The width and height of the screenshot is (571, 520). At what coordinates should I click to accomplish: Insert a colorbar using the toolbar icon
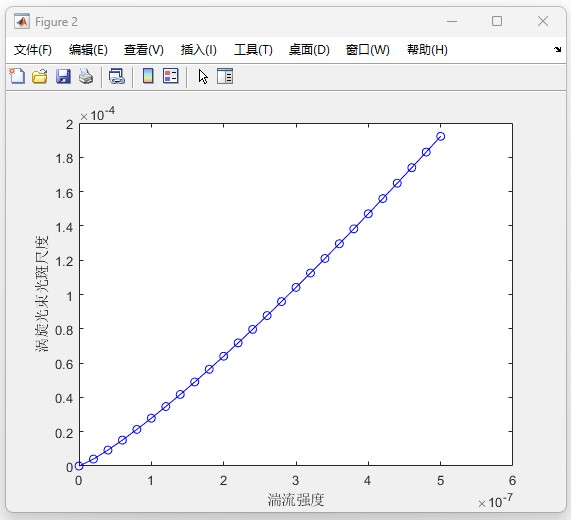(x=148, y=76)
